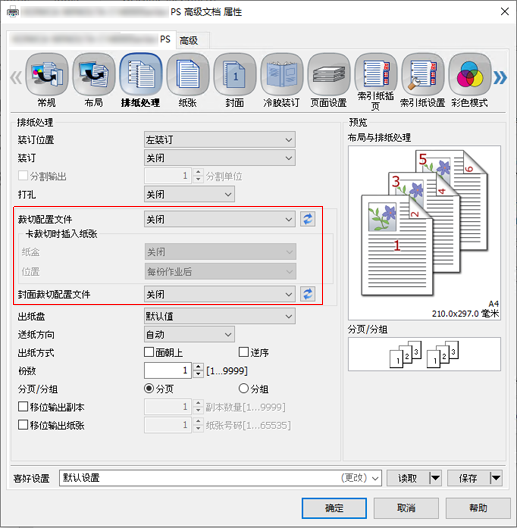The height and width of the screenshot is (528, 517).
Task: Click the 读取 button
Action: point(408,478)
